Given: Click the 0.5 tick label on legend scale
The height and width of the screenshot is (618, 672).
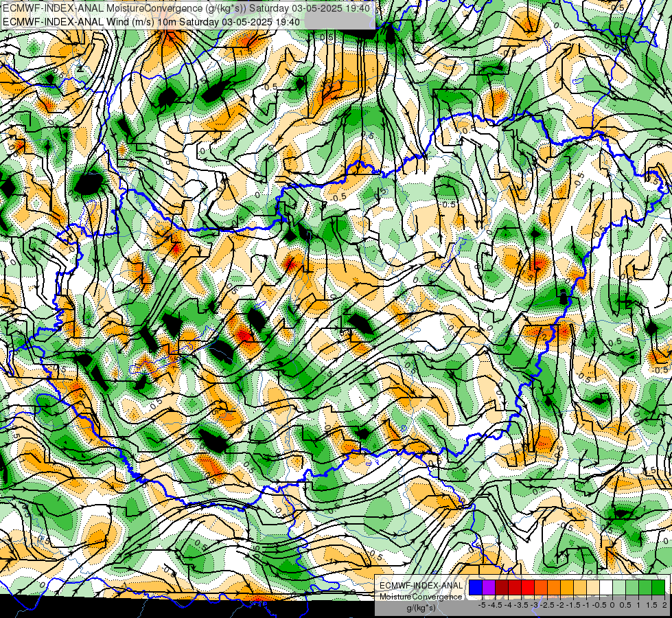Looking at the screenshot, I should tap(625, 605).
